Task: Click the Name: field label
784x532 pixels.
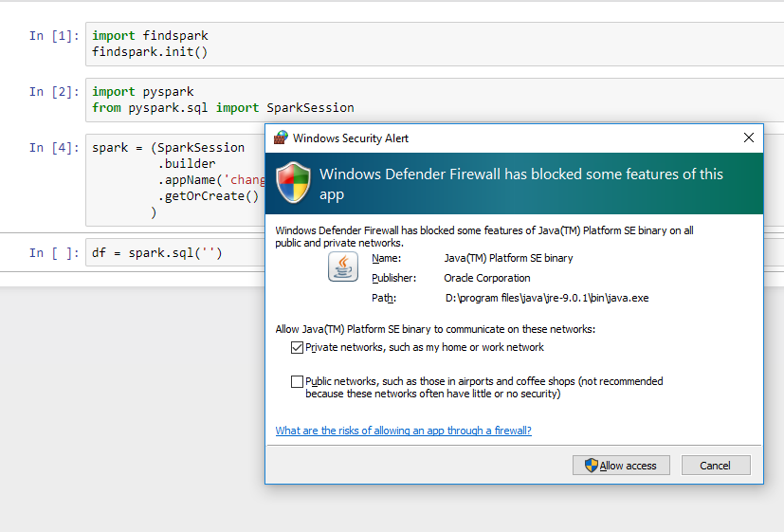Action: tap(386, 258)
